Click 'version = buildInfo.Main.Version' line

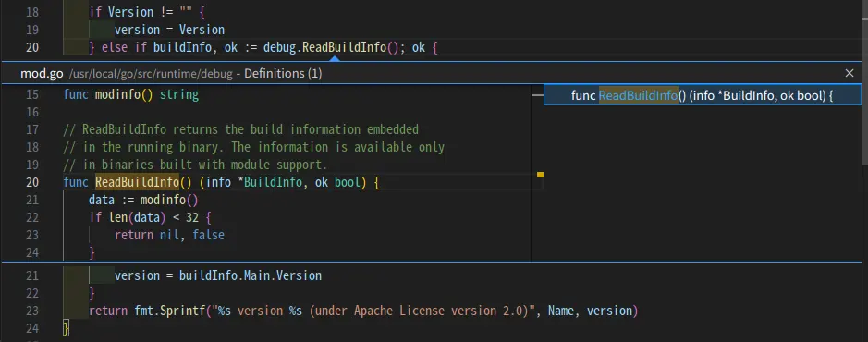(x=218, y=275)
